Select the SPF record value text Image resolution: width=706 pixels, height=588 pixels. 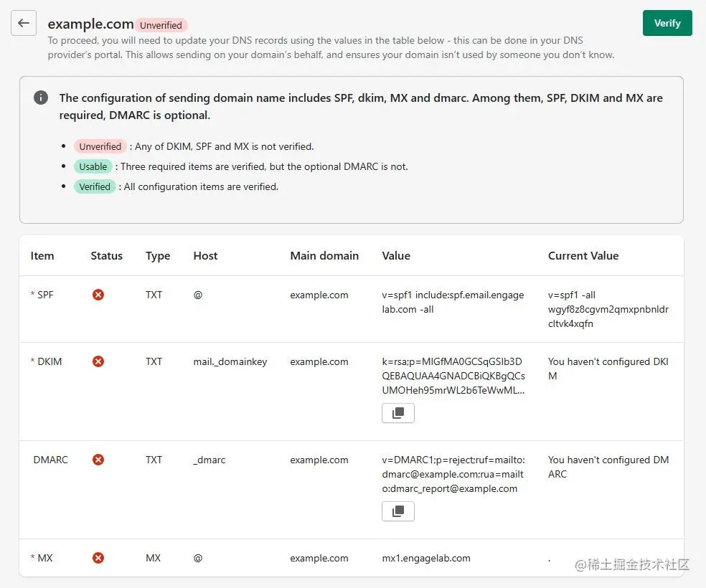point(453,302)
